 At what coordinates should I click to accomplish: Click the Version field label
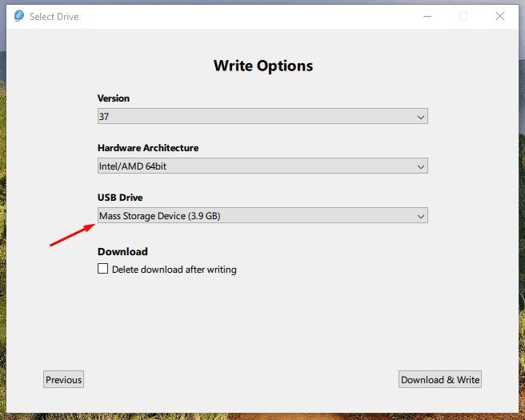pyautogui.click(x=114, y=98)
